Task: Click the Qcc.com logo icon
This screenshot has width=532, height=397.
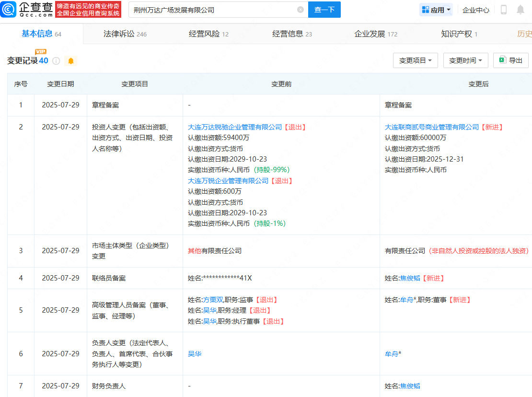Action: [8, 9]
